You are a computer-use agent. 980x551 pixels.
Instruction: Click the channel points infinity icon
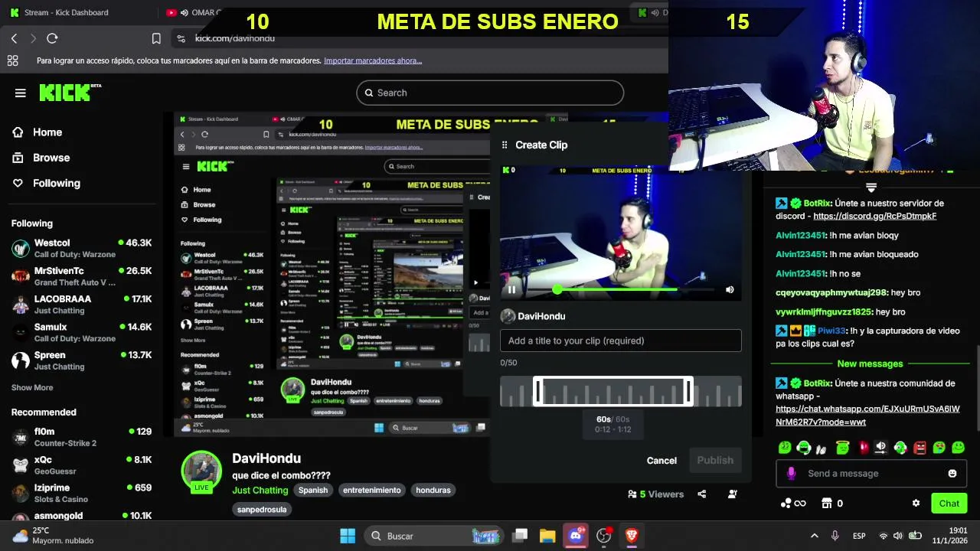[793, 504]
